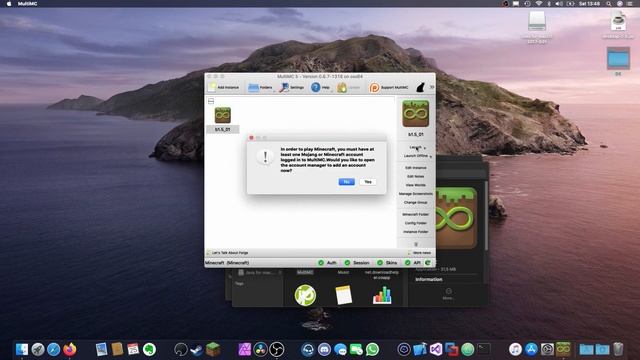Viewport: 640px width, 360px height.
Task: Open Minecraft Folder from side panel
Action: (x=416, y=214)
